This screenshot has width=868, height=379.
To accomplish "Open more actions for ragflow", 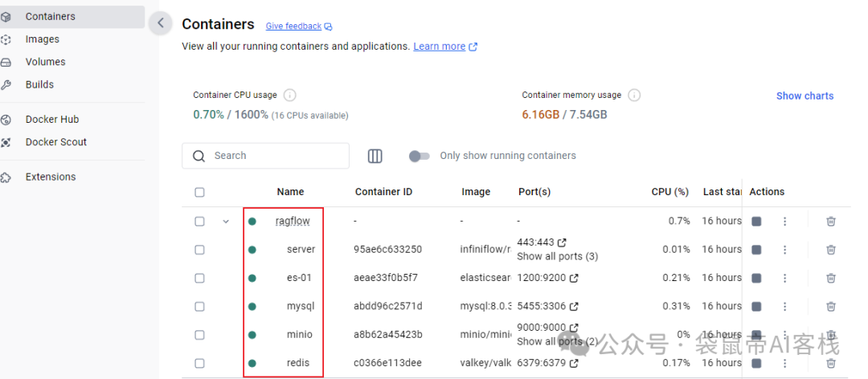I will tap(784, 222).
